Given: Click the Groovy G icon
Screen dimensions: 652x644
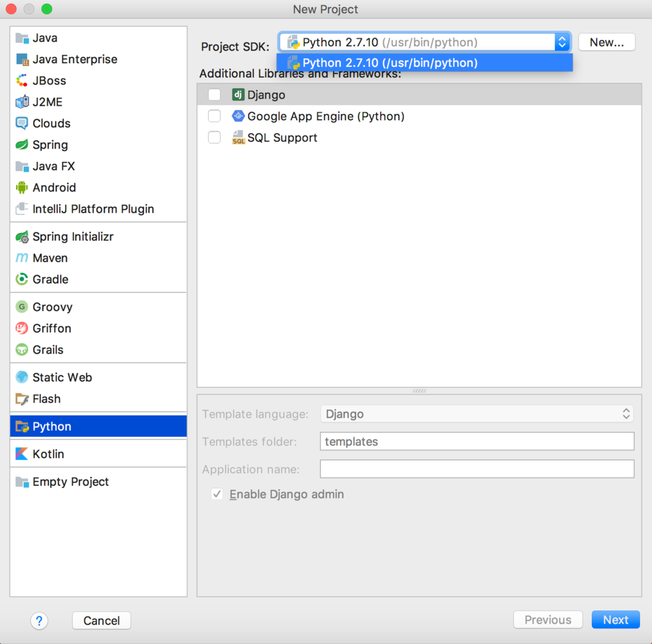Looking at the screenshot, I should [x=22, y=307].
